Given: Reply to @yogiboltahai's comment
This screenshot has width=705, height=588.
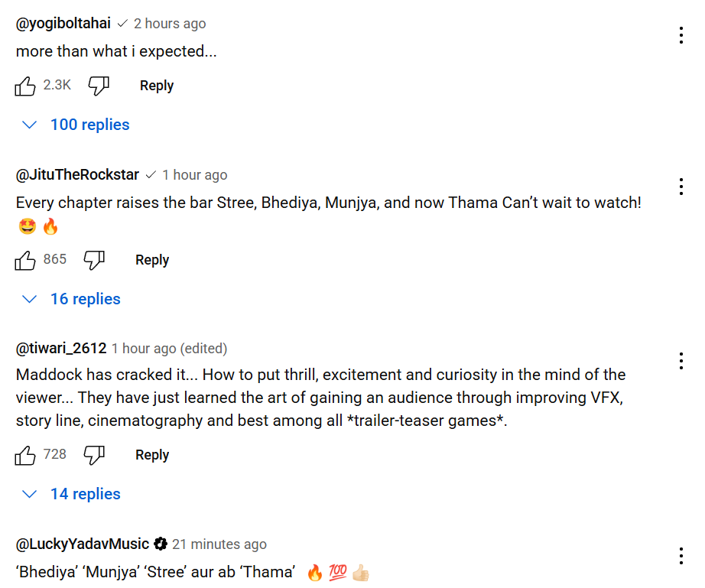Looking at the screenshot, I should [x=157, y=86].
